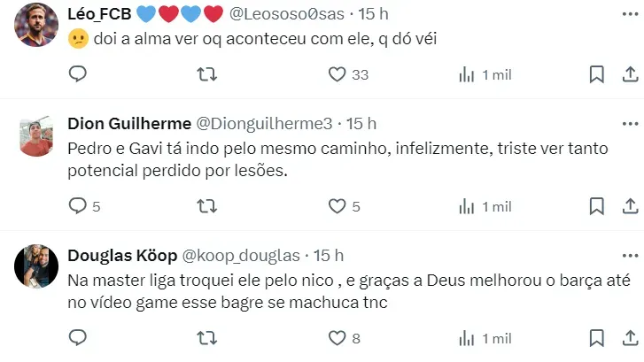Viewport: 644px width, 362px height.
Task: Reply to Léo_FCB's tweet
Action: (77, 75)
